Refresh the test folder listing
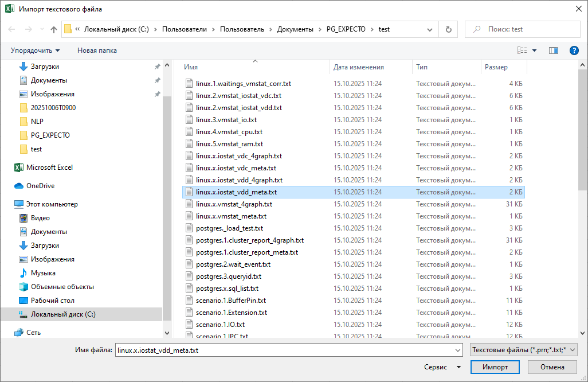Image resolution: width=588 pixels, height=382 pixels. (449, 29)
